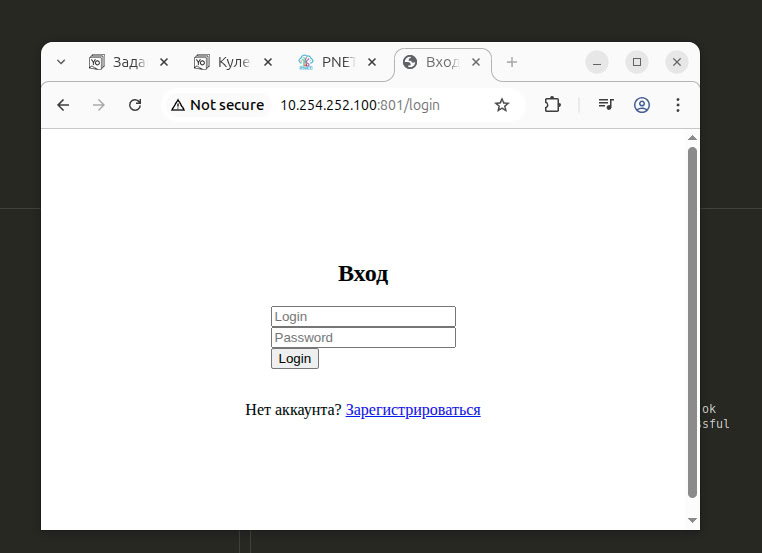Reload the current login page
The width and height of the screenshot is (762, 553).
coord(135,105)
